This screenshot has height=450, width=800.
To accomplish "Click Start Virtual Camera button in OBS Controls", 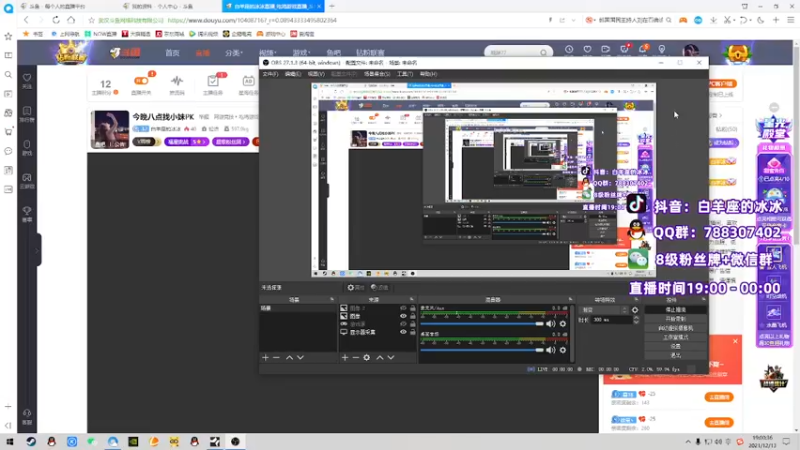I will click(x=676, y=328).
